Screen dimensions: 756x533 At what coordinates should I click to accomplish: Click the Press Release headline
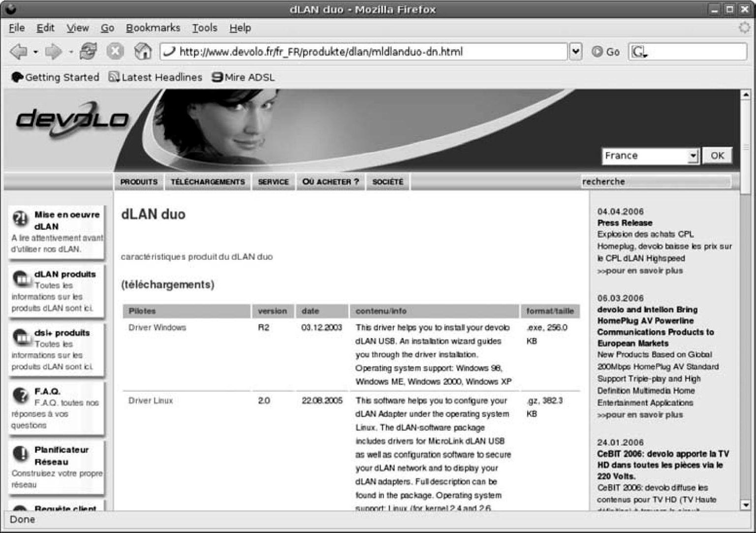pos(625,222)
